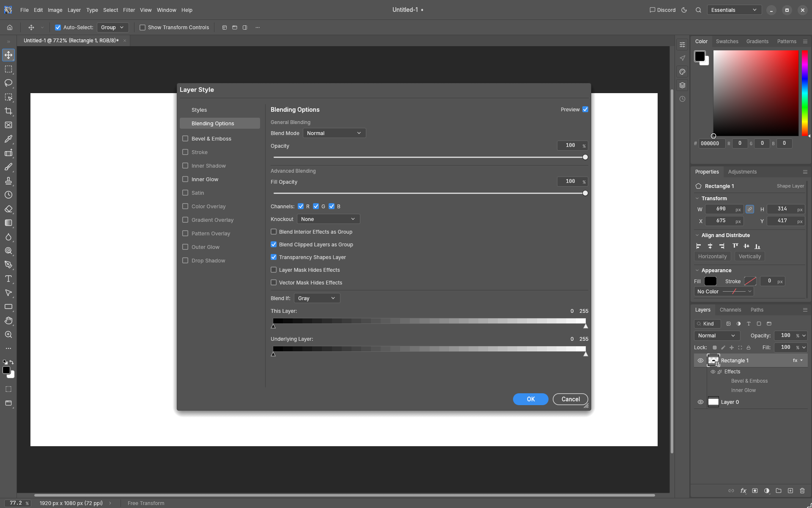Select the Eyedropper tool
The height and width of the screenshot is (508, 812).
[x=8, y=139]
